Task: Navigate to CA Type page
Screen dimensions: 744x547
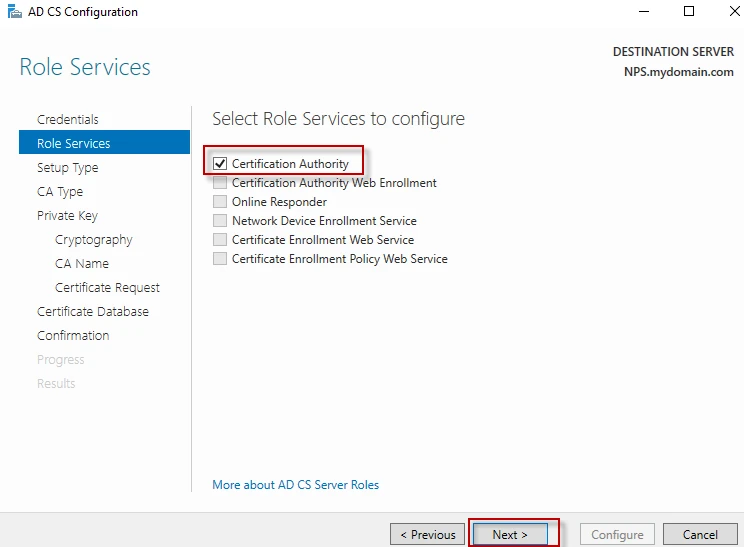Action: (x=60, y=192)
